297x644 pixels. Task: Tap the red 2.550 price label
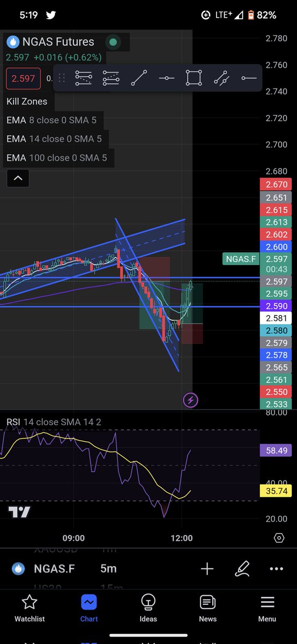point(277,392)
